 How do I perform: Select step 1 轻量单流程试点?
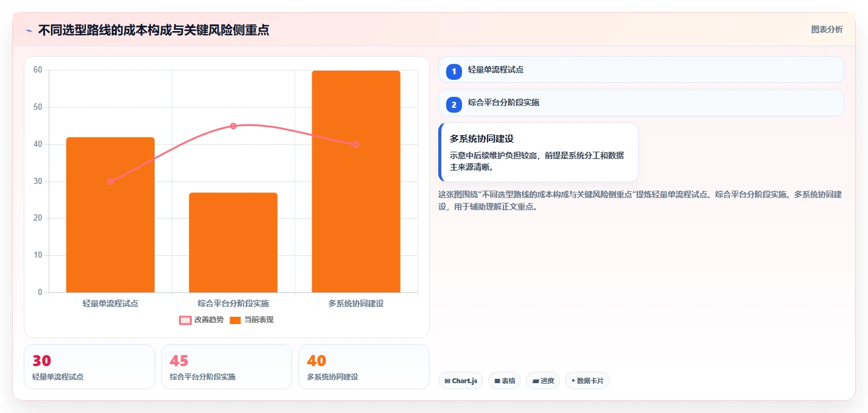point(641,69)
